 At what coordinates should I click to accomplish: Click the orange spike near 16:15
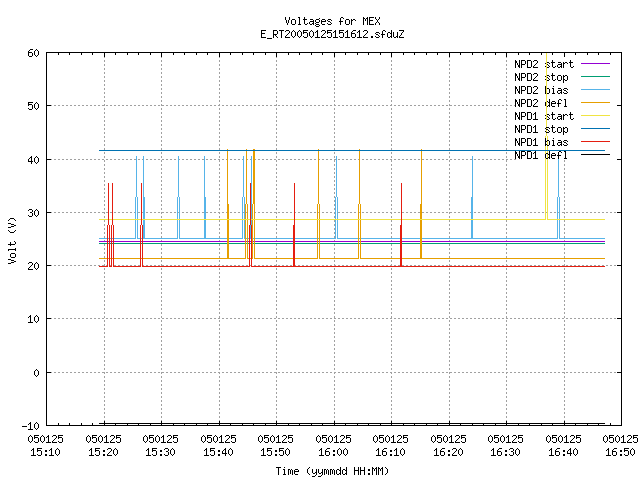tap(421, 204)
